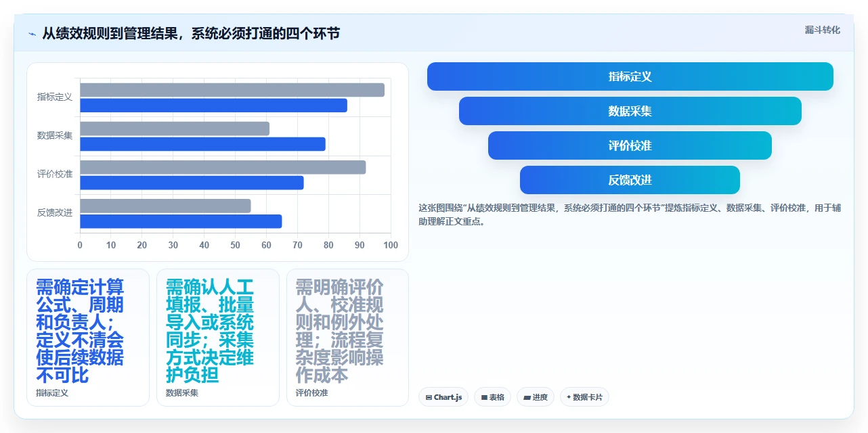Click the 数据卡片 tag chip

click(x=584, y=397)
